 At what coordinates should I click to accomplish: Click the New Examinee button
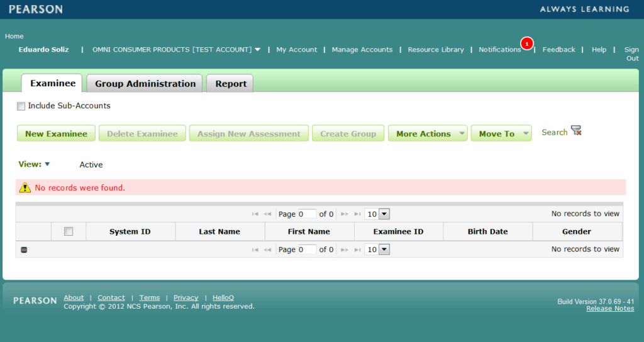(x=56, y=133)
